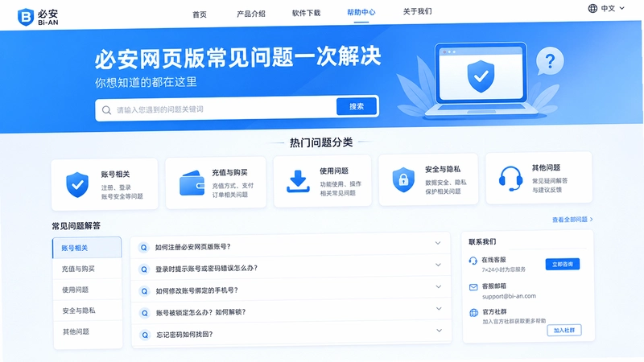Click Q icon beside 账号被锁定怎么办
The height and width of the screenshot is (362, 644).
pos(145,313)
